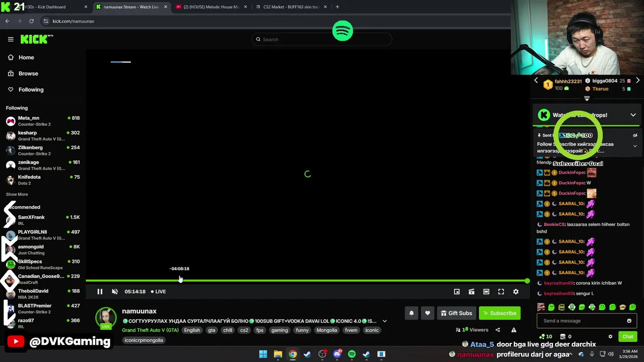Select the English tag

click(192, 330)
